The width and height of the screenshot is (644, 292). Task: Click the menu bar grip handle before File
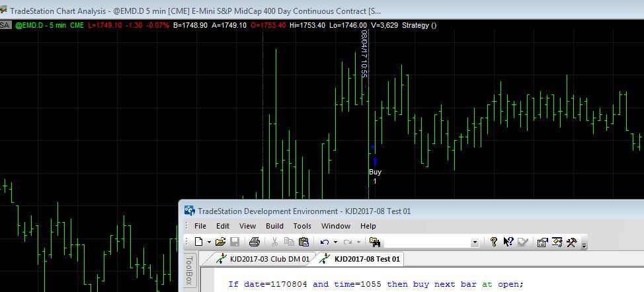click(186, 226)
